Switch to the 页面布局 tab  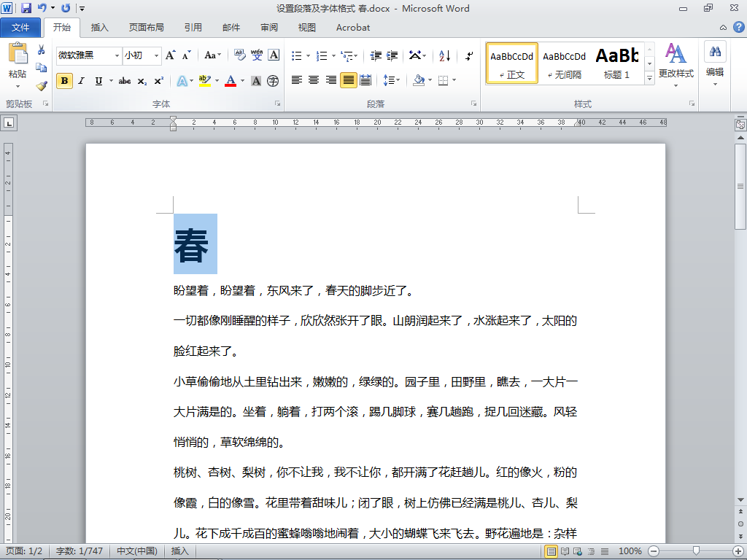click(146, 28)
